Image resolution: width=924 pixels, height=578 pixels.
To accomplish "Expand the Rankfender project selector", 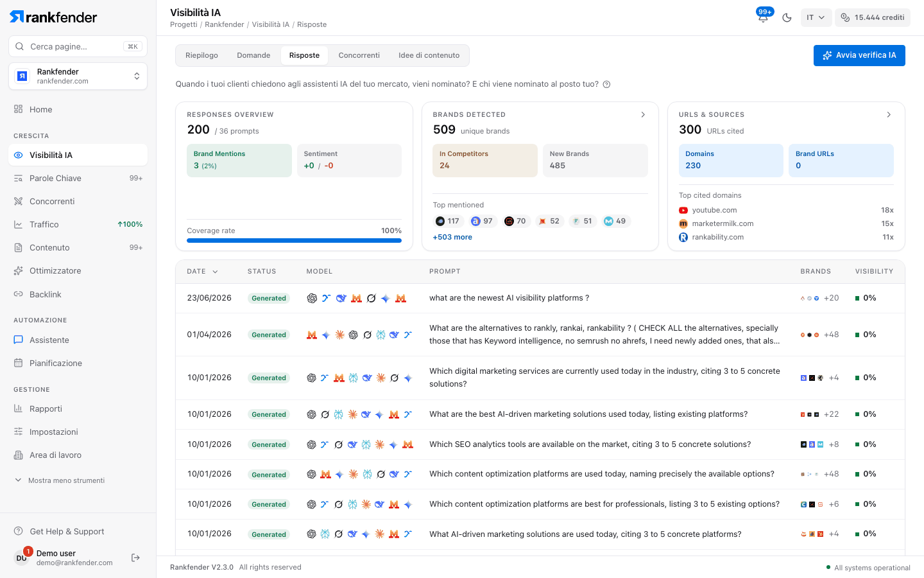I will pyautogui.click(x=78, y=76).
